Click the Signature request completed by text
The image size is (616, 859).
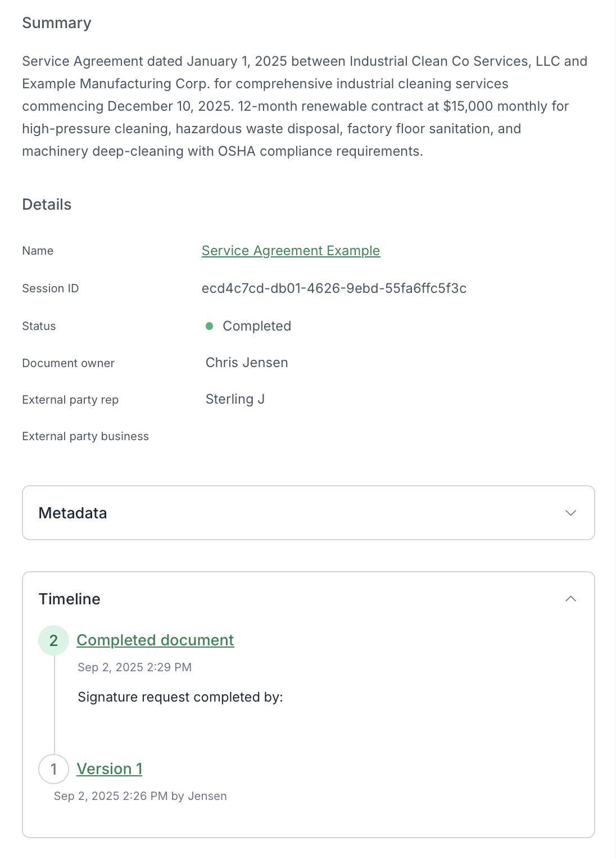[180, 697]
